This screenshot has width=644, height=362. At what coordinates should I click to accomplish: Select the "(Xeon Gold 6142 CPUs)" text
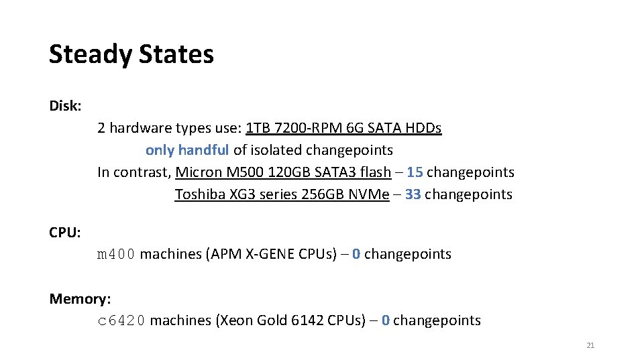click(x=292, y=320)
